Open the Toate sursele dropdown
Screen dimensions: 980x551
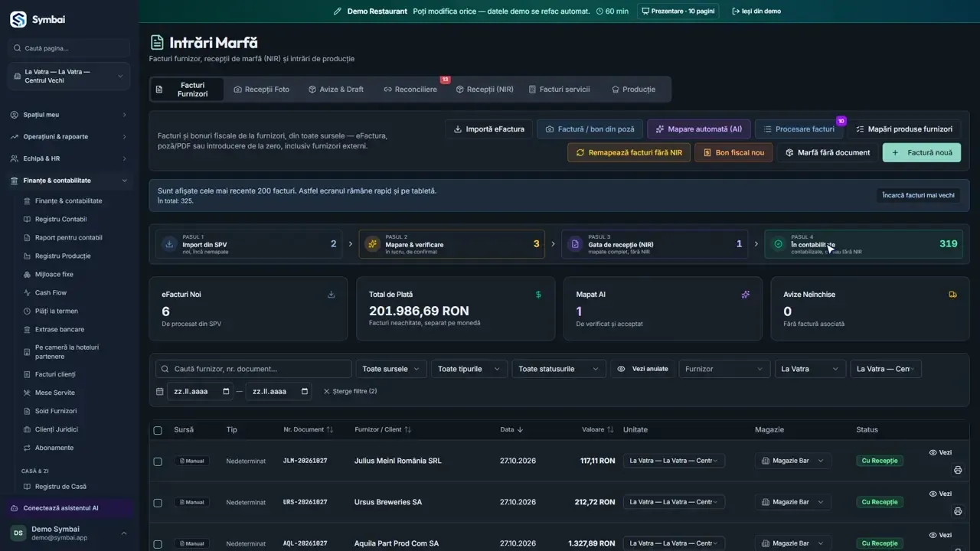pos(390,369)
